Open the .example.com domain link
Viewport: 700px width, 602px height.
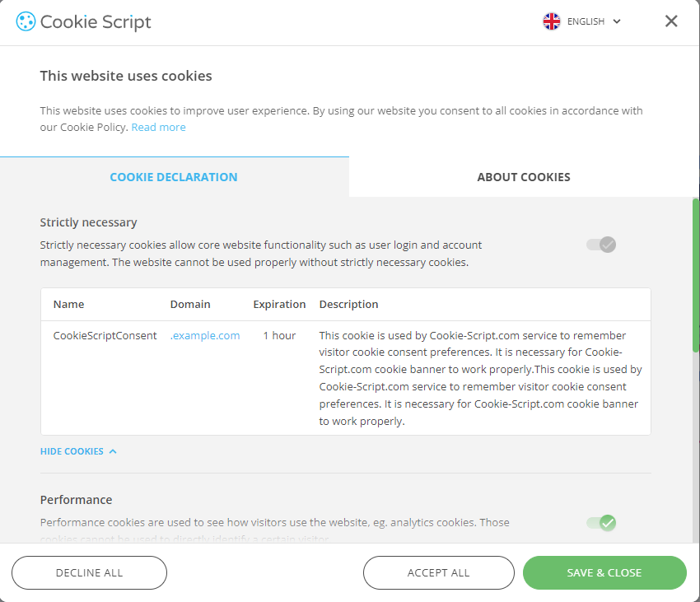(205, 335)
